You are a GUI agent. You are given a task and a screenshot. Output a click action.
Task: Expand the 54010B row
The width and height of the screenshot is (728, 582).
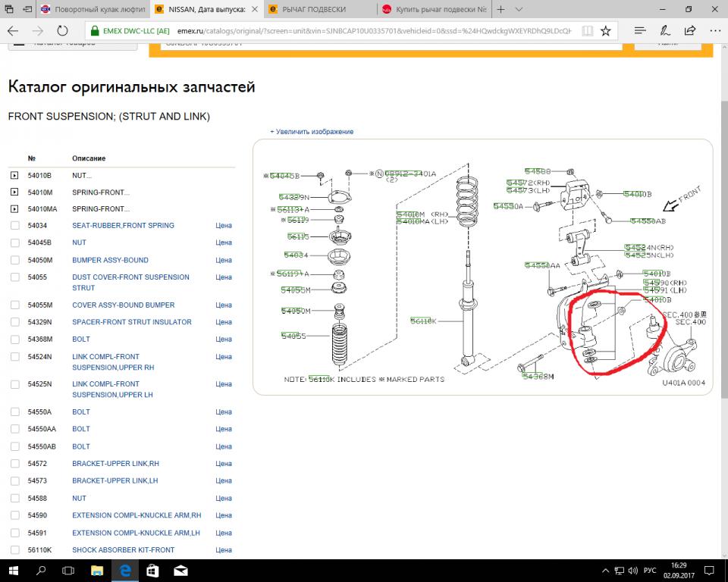click(x=14, y=176)
